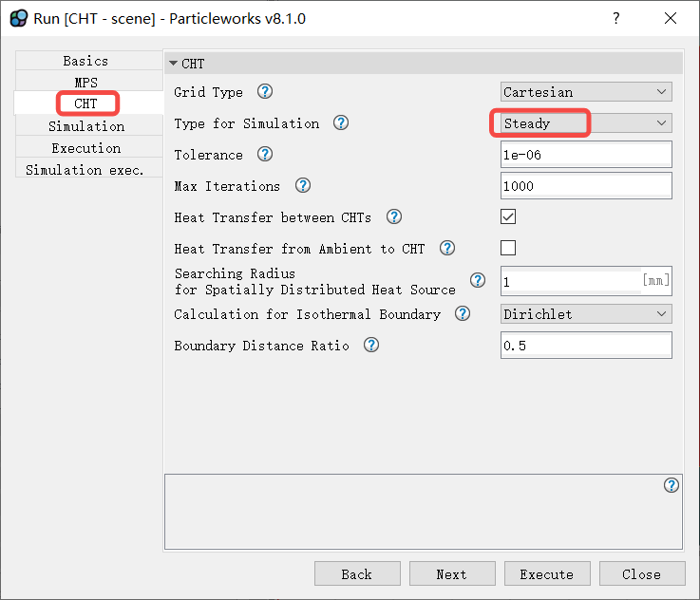700x600 pixels.
Task: Click help icon beside Type for Simulation
Action: click(x=341, y=123)
